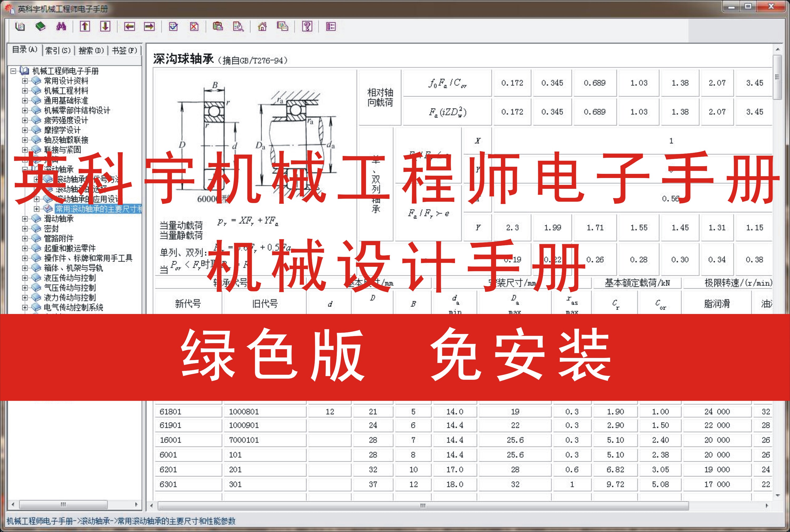Open Help via the question mark icon

307,27
